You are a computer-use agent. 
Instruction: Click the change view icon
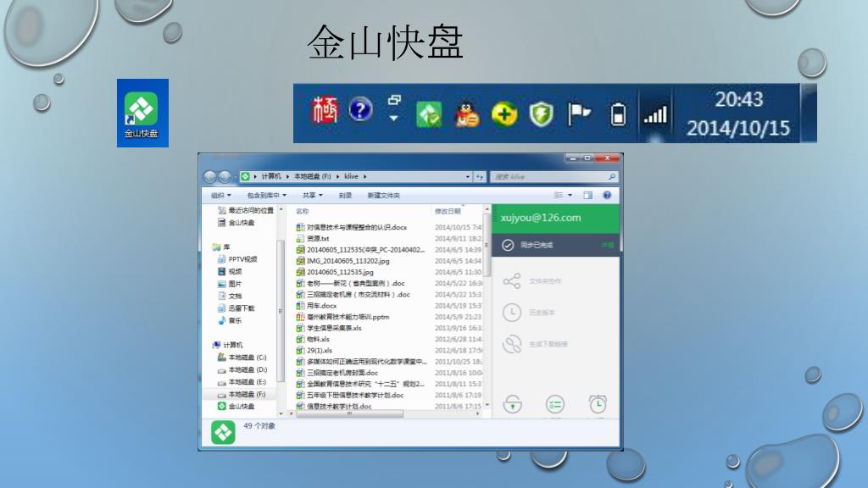pos(559,196)
